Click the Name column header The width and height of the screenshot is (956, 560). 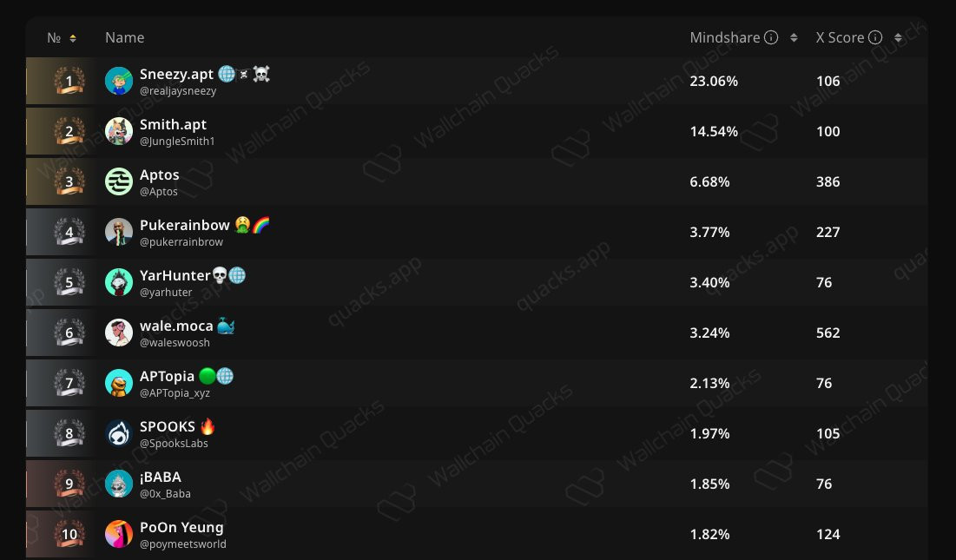(124, 38)
